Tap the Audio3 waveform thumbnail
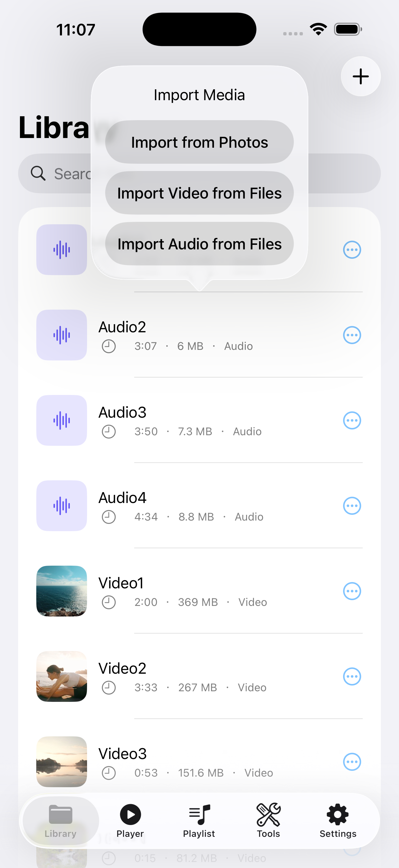Viewport: 399px width, 868px height. pos(62,420)
